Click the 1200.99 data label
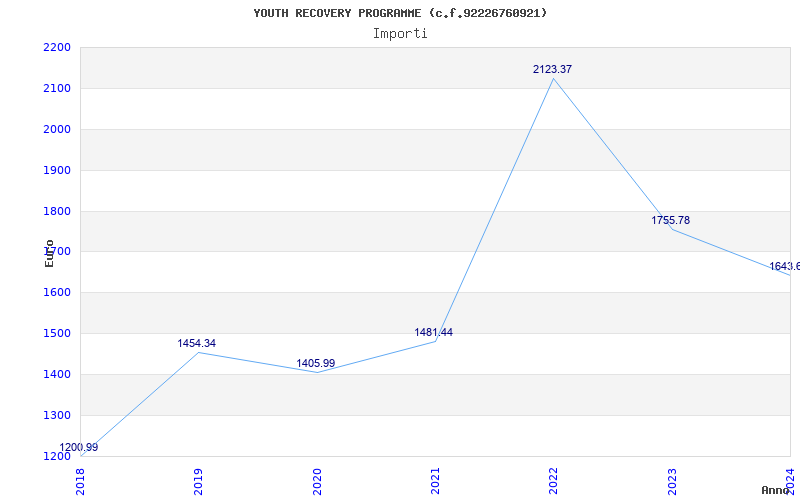Image resolution: width=800 pixels, height=500 pixels. tap(79, 447)
